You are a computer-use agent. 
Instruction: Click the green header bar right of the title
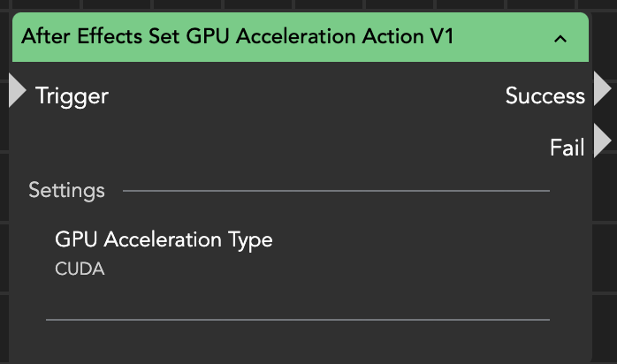[504, 37]
